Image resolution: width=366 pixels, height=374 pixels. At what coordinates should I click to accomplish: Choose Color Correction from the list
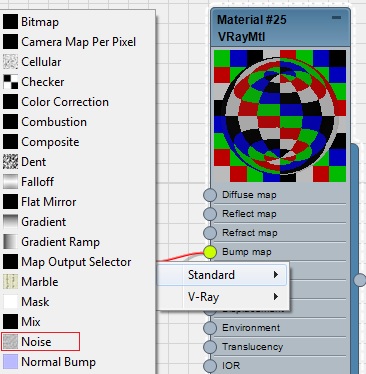[x=65, y=102]
